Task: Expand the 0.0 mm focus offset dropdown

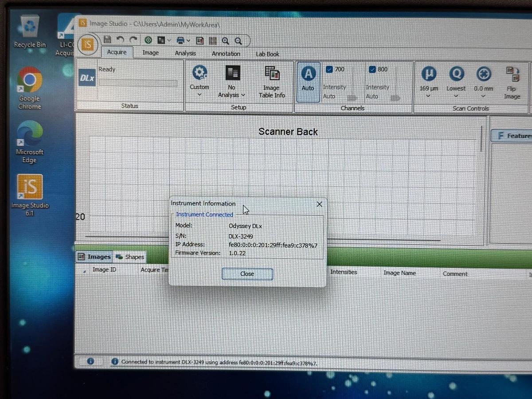Action: [x=483, y=96]
